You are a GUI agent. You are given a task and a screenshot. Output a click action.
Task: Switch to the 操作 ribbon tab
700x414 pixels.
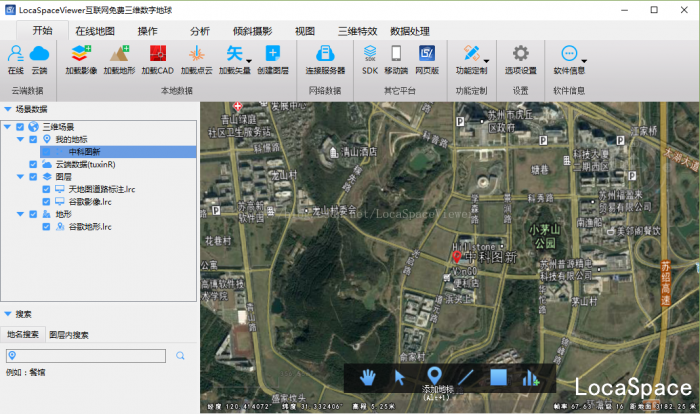(148, 31)
